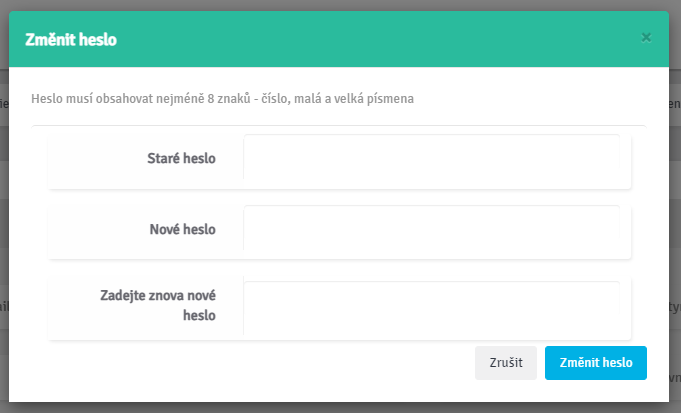Click the green dialog header bar
This screenshot has width=681, height=413.
pyautogui.click(x=339, y=39)
